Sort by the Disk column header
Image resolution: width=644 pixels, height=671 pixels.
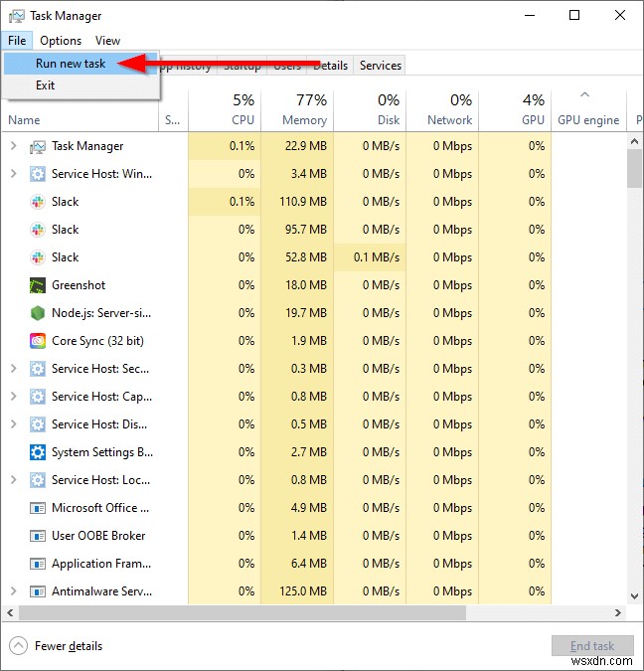[x=370, y=110]
